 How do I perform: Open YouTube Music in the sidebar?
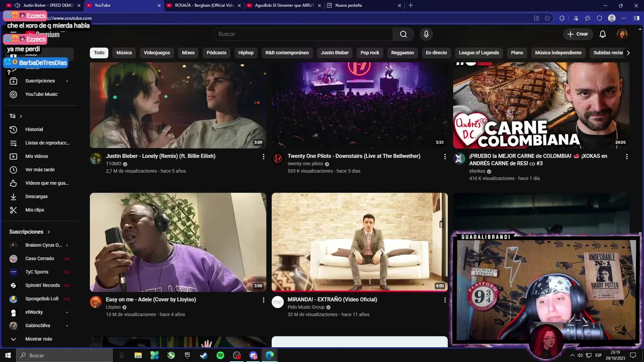[41, 94]
